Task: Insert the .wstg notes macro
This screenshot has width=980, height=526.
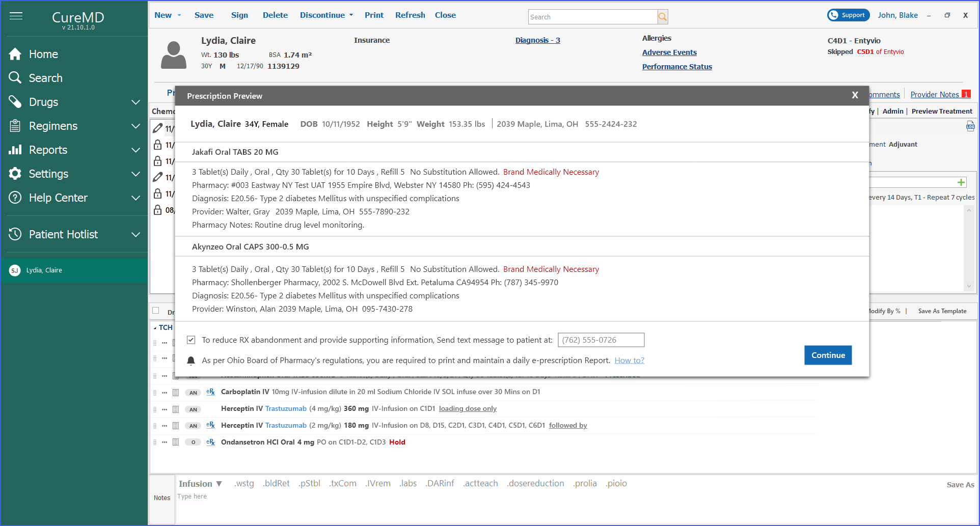Action: (x=244, y=483)
